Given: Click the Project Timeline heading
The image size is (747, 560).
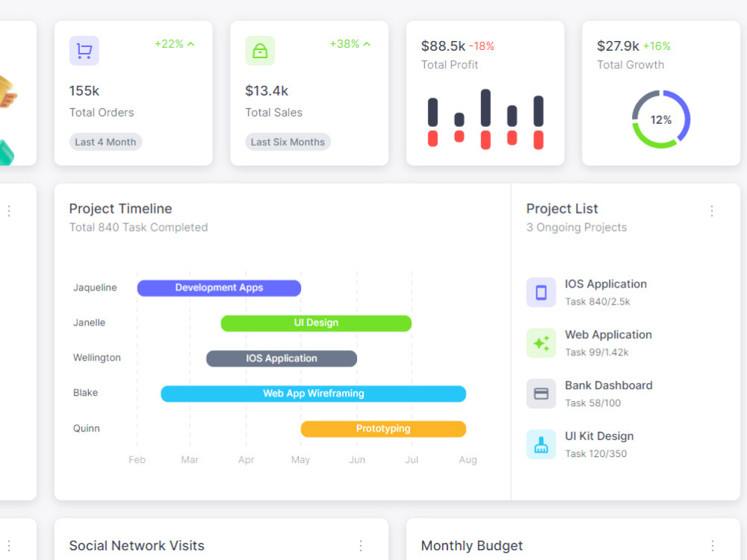Looking at the screenshot, I should click(x=120, y=208).
